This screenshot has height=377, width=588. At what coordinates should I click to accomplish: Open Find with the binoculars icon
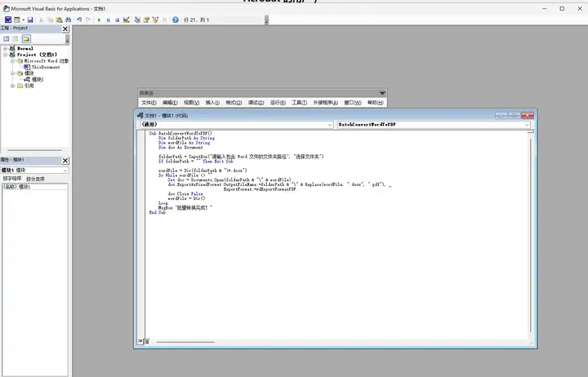(x=68, y=20)
